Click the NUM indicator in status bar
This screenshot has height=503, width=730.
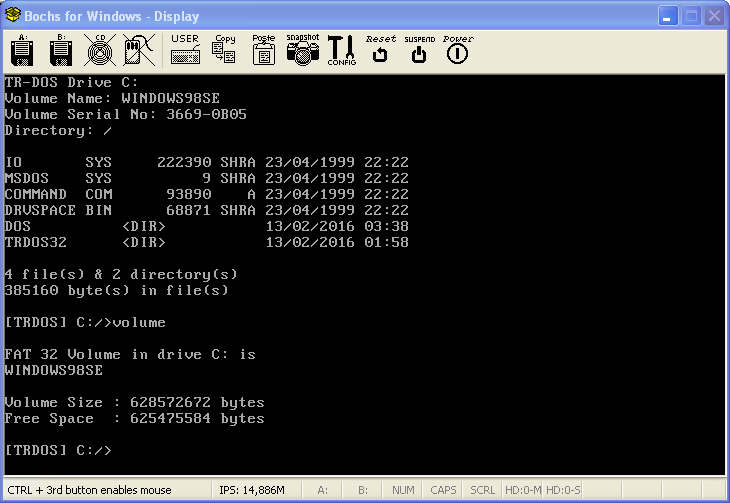coord(403,490)
